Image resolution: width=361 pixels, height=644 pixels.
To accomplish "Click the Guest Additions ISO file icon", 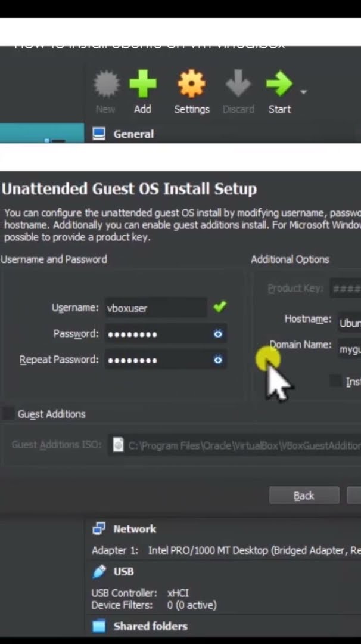I will tap(118, 445).
